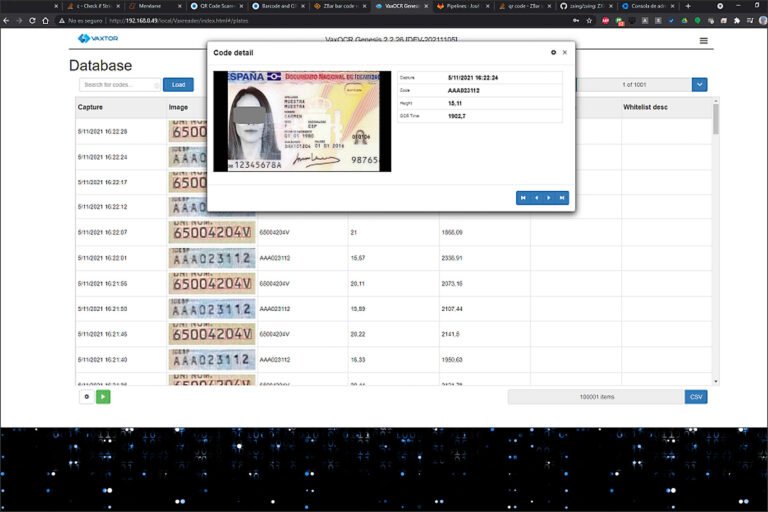Click the Image column header
This screenshot has height=512, width=768.
tap(178, 107)
